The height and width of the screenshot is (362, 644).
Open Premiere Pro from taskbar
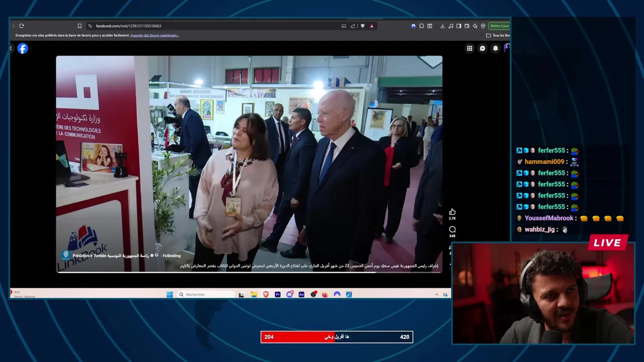click(278, 294)
